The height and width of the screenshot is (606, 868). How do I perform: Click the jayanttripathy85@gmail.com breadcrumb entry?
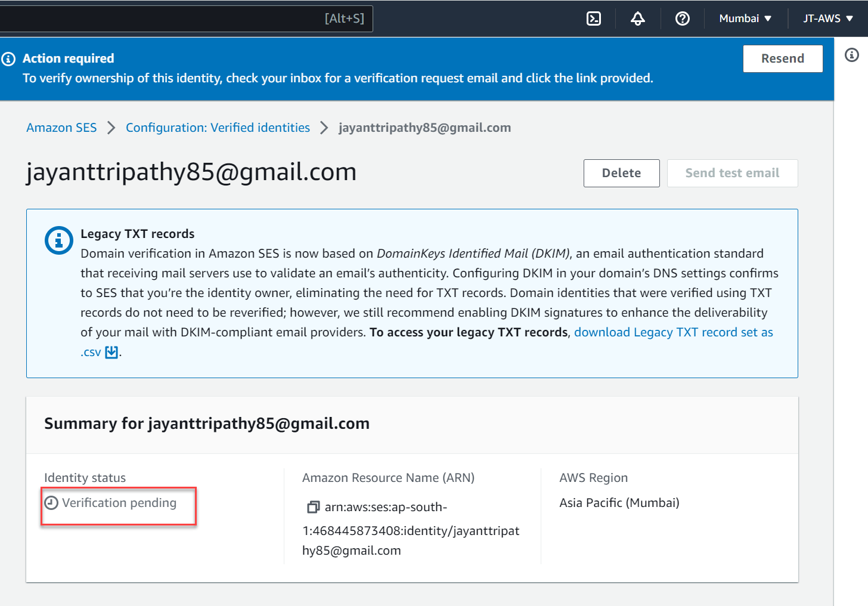[x=424, y=127]
